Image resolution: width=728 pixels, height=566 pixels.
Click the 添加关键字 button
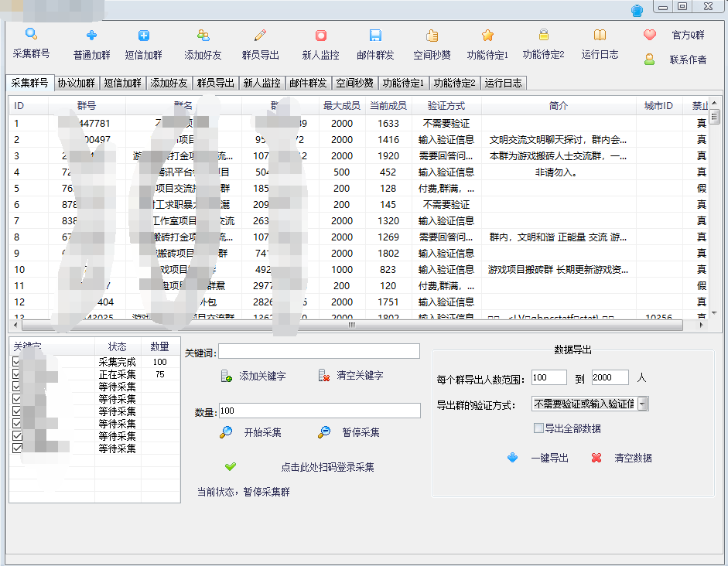coord(253,376)
